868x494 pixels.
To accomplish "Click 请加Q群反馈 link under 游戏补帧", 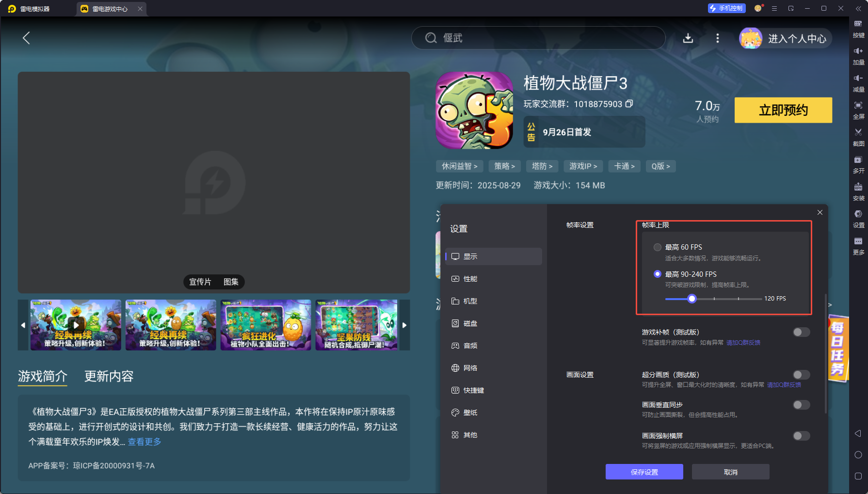I will point(743,343).
